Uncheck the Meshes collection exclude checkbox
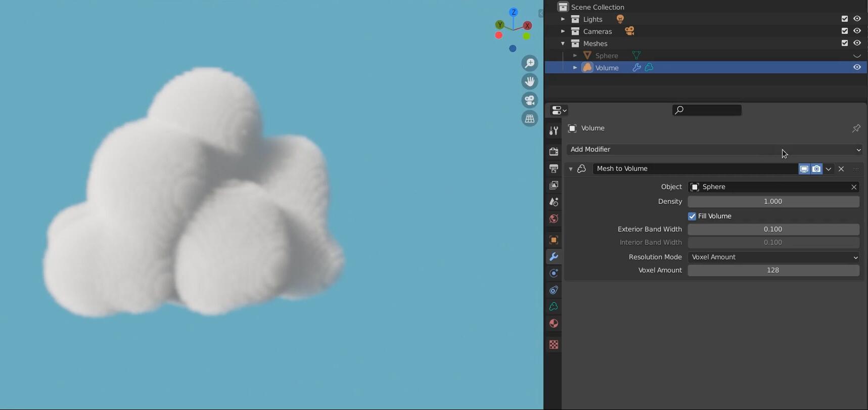 (844, 43)
